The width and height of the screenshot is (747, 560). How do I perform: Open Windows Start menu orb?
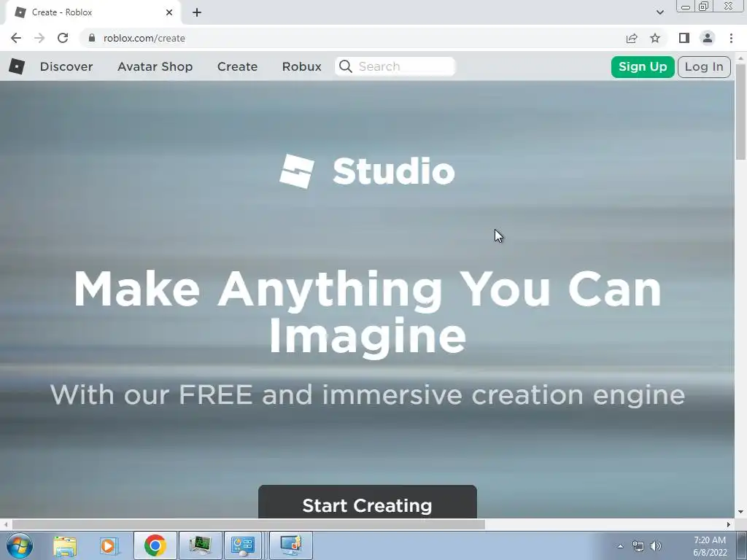(20, 545)
